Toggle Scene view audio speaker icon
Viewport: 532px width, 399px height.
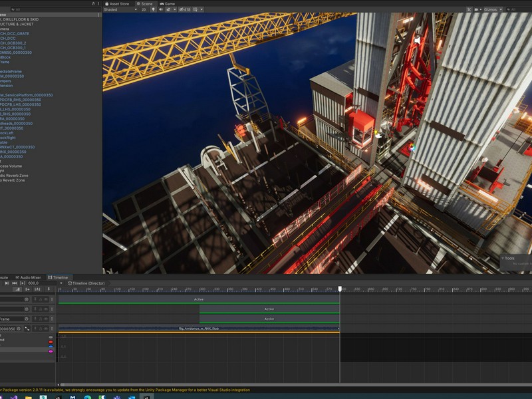point(161,9)
